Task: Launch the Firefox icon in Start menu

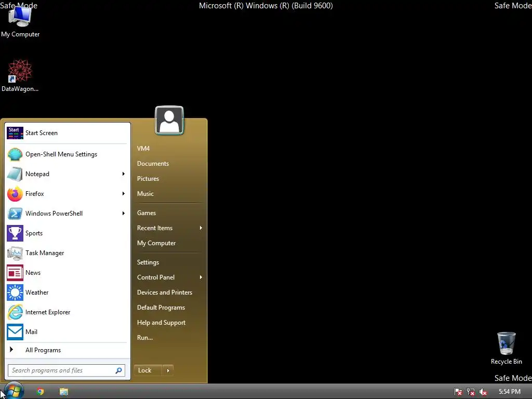Action: [15, 194]
